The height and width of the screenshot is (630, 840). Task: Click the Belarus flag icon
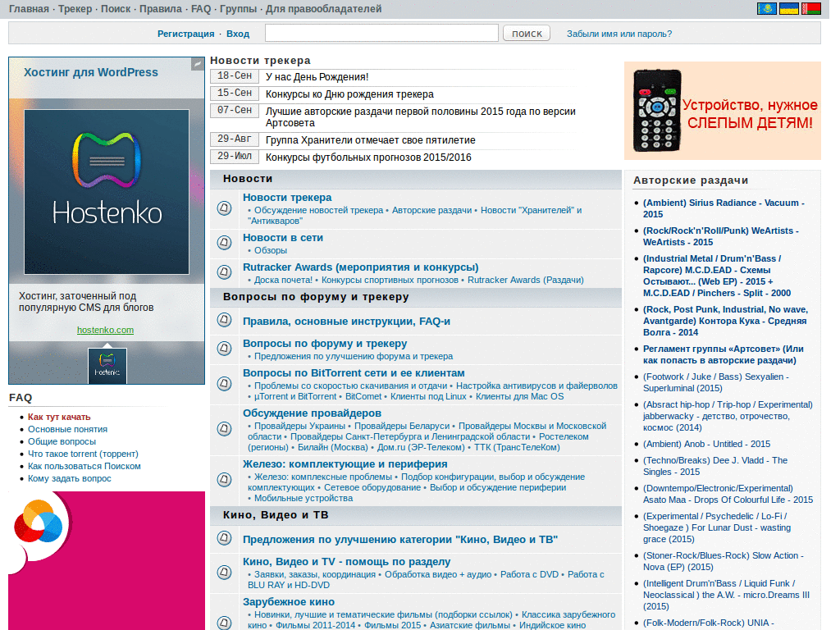810,9
